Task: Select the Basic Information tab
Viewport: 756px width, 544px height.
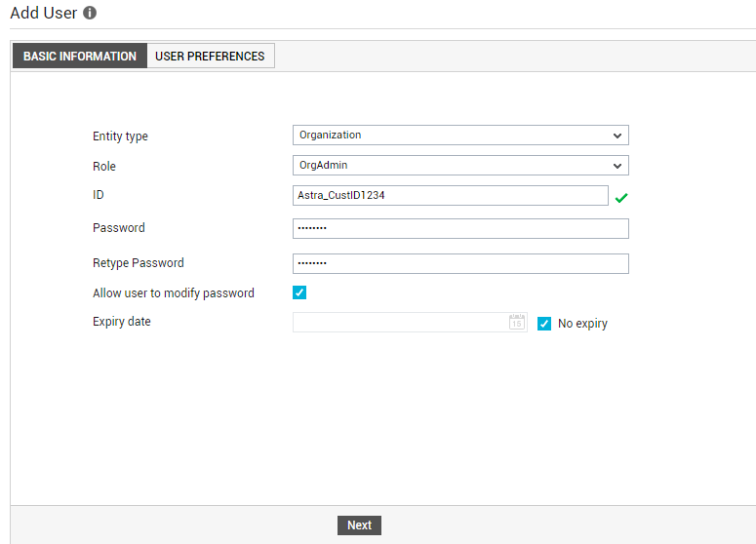Action: click(80, 56)
